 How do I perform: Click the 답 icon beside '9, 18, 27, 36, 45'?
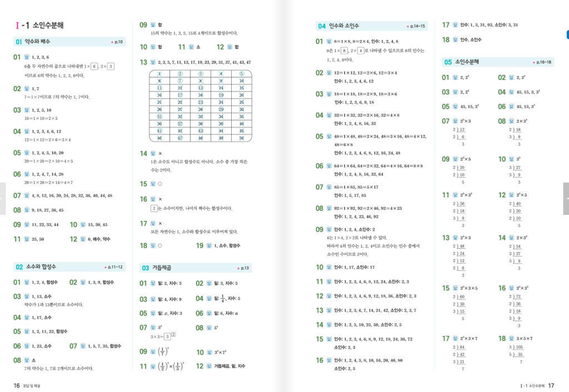[x=26, y=210]
